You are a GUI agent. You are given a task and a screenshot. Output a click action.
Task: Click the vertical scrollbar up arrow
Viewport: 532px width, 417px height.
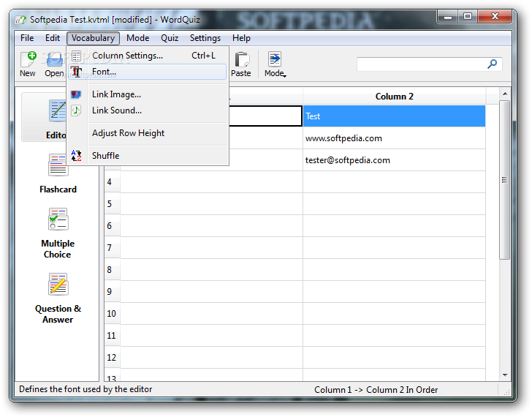coord(505,94)
